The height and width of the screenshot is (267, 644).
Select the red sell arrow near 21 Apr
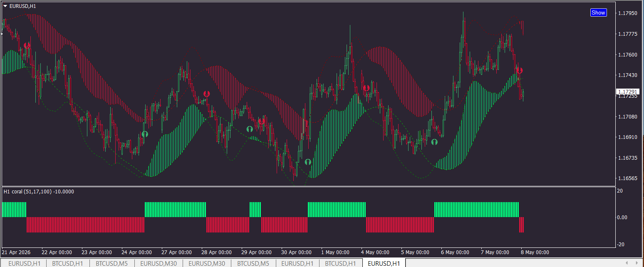(27, 45)
